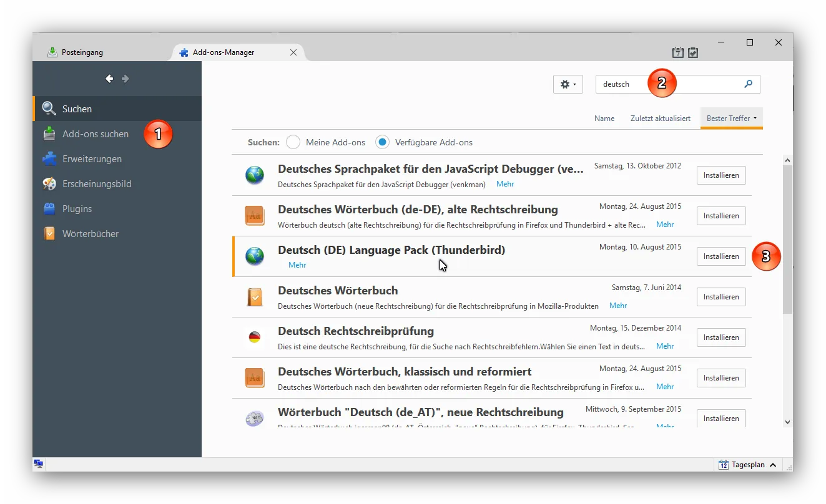Select the Meine Add-ons radio button
The image size is (826, 504).
click(x=293, y=142)
